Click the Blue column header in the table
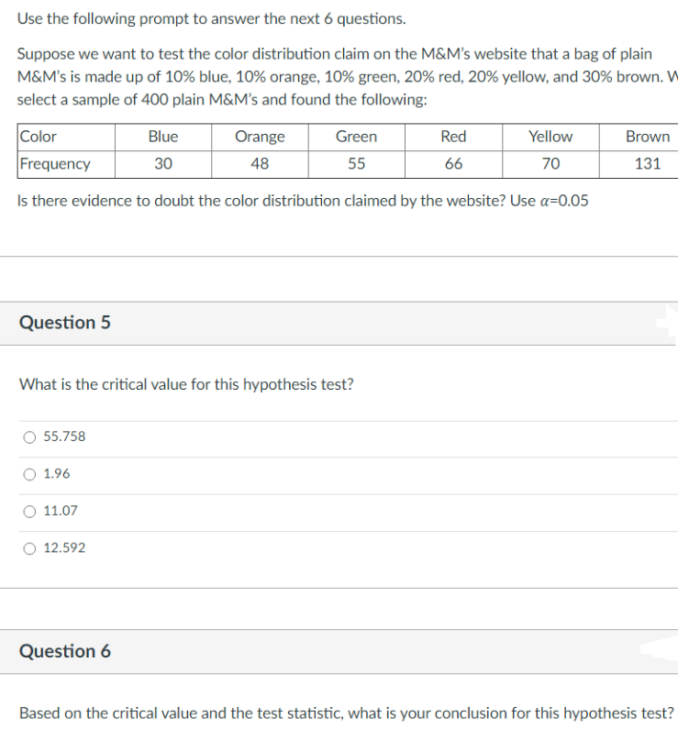Image resolution: width=700 pixels, height=751 pixels. click(x=162, y=137)
